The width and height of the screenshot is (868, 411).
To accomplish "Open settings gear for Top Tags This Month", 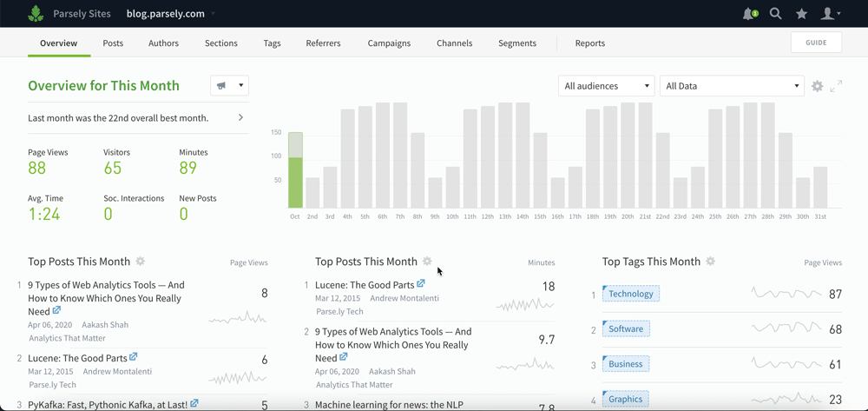I will coord(710,262).
